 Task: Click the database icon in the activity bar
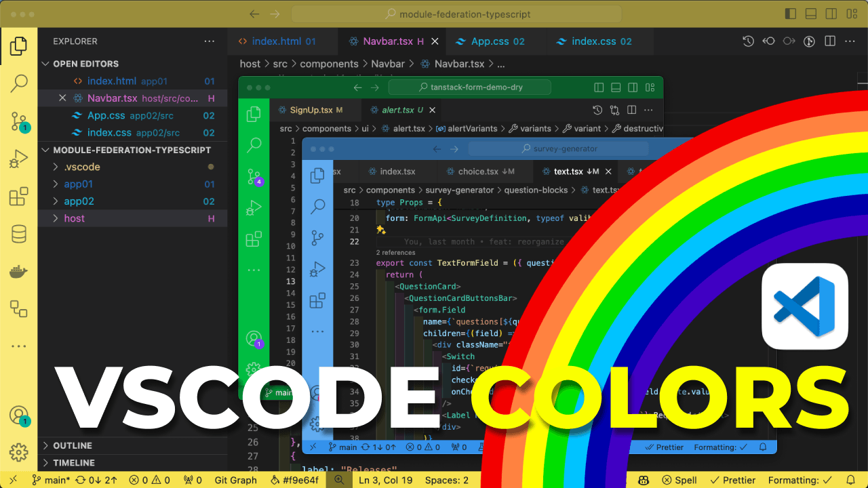[x=18, y=233]
